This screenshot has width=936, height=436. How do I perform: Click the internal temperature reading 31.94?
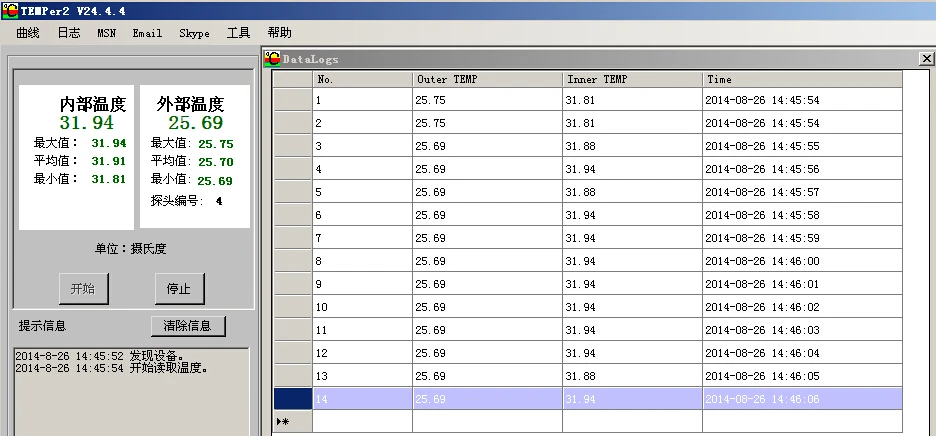point(87,123)
